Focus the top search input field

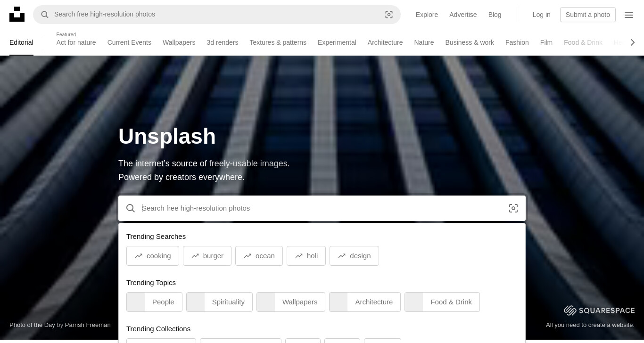click(x=216, y=15)
